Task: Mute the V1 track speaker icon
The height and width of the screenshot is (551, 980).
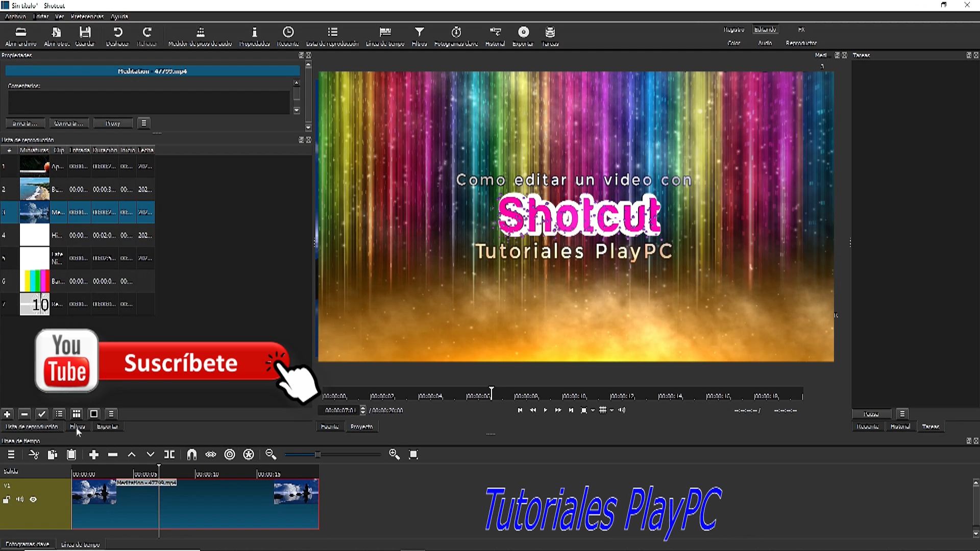Action: click(x=20, y=499)
